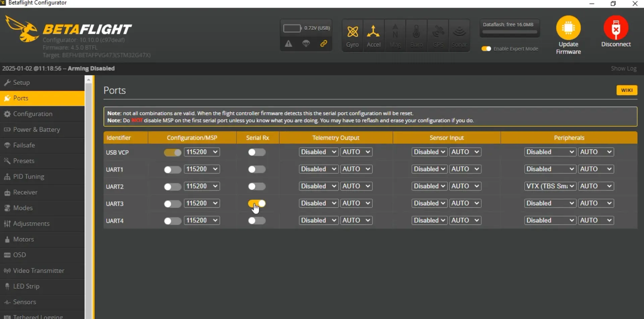Click the battery voltage indicator icon
The height and width of the screenshot is (319, 644).
click(292, 28)
